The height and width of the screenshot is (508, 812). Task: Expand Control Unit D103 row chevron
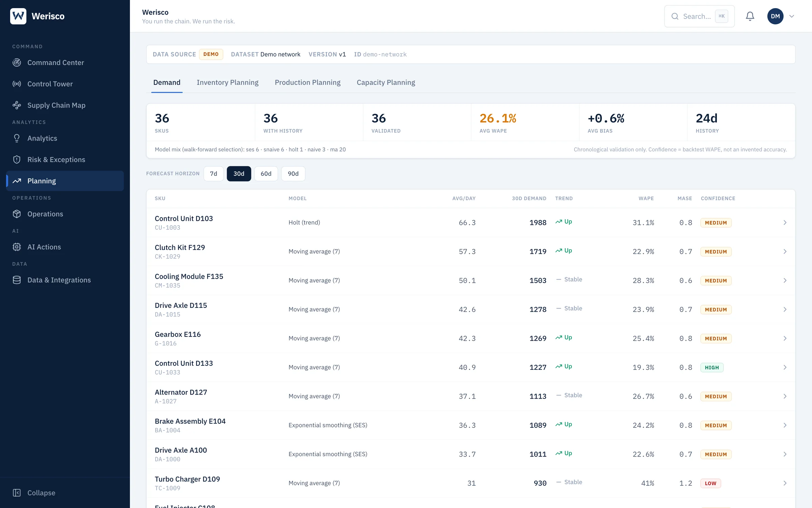pyautogui.click(x=785, y=223)
